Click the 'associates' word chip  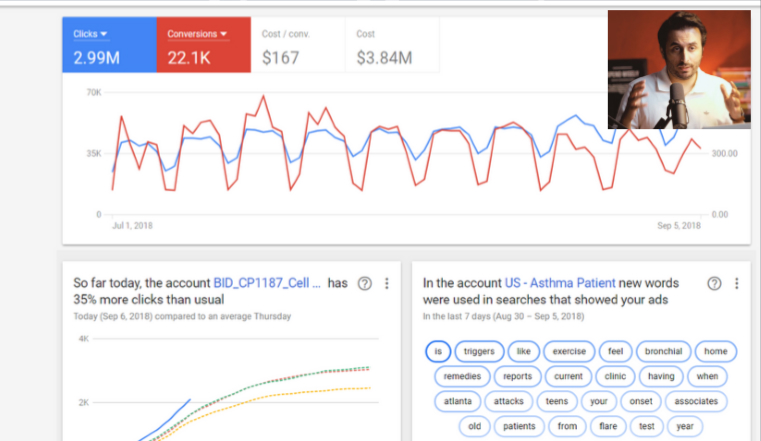695,402
